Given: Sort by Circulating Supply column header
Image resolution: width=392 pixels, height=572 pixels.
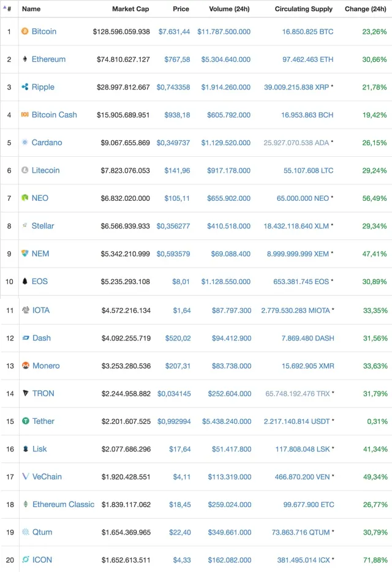Looking at the screenshot, I should pos(304,9).
